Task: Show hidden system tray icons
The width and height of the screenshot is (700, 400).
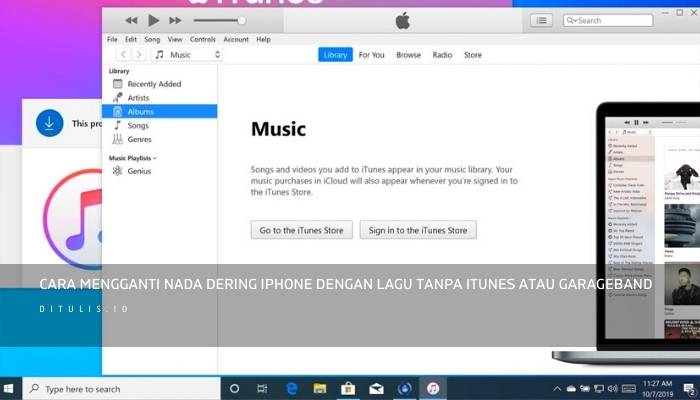Action: coord(557,389)
